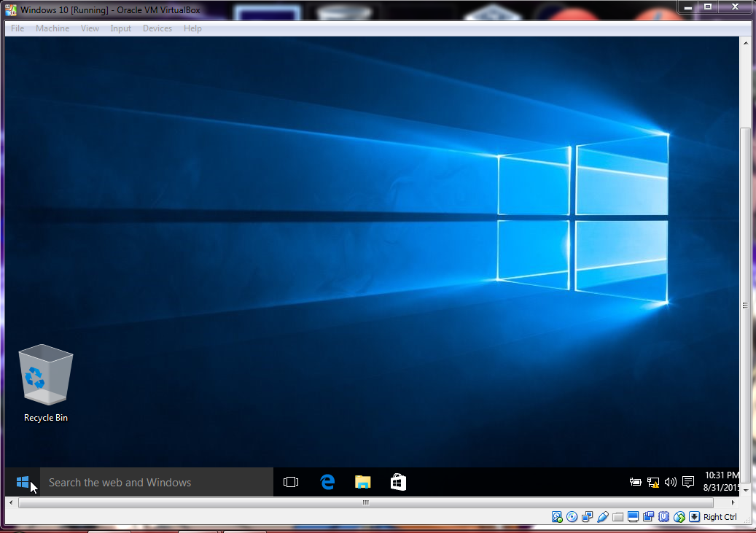The image size is (756, 533).
Task: Open the Help menu
Action: (x=192, y=28)
